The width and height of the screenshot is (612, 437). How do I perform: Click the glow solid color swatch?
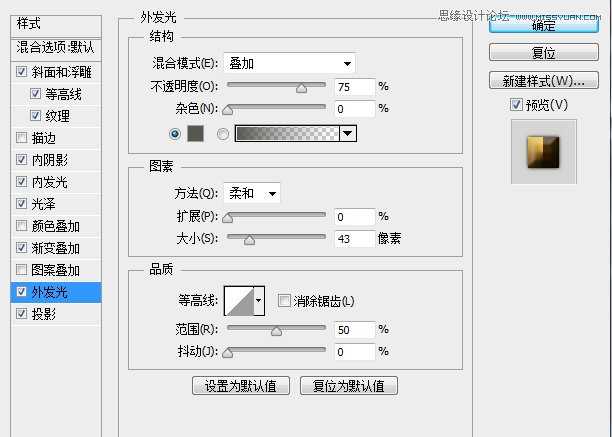(195, 132)
